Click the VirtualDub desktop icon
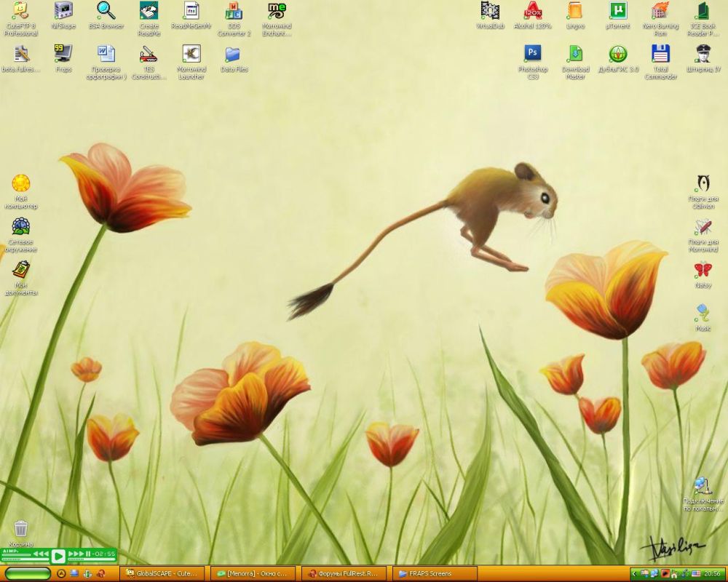728x582 pixels. (490, 12)
